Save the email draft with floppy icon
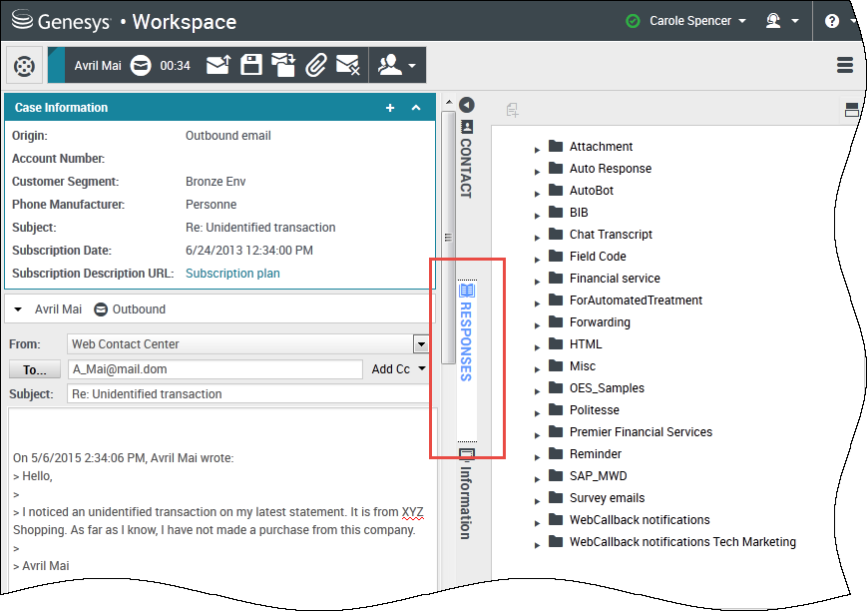The width and height of the screenshot is (868, 612). tap(251, 66)
